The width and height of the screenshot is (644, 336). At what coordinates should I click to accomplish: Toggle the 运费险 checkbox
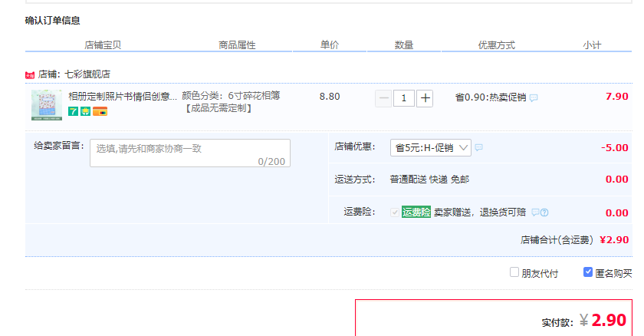pos(395,212)
